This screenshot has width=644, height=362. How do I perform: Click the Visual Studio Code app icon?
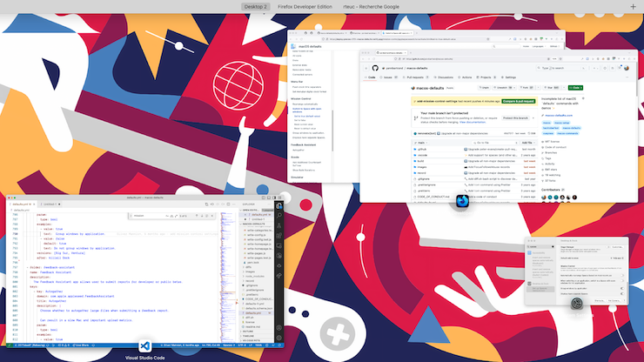pos(145,346)
